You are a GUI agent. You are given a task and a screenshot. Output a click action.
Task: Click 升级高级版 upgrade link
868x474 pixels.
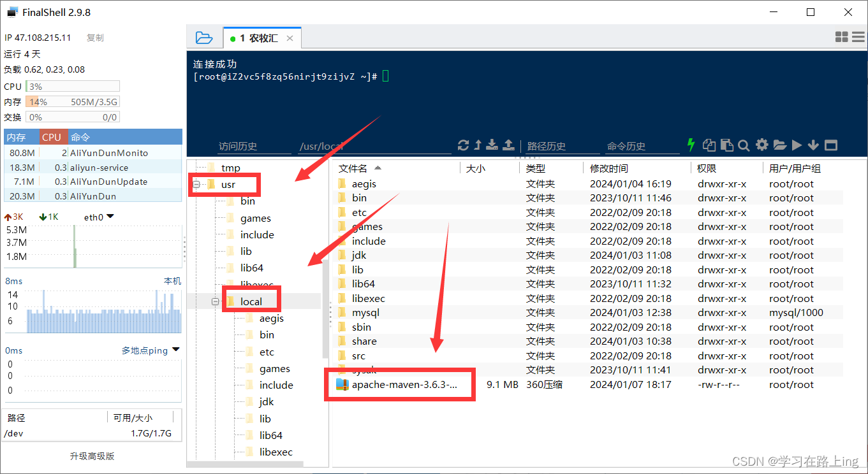(x=92, y=456)
